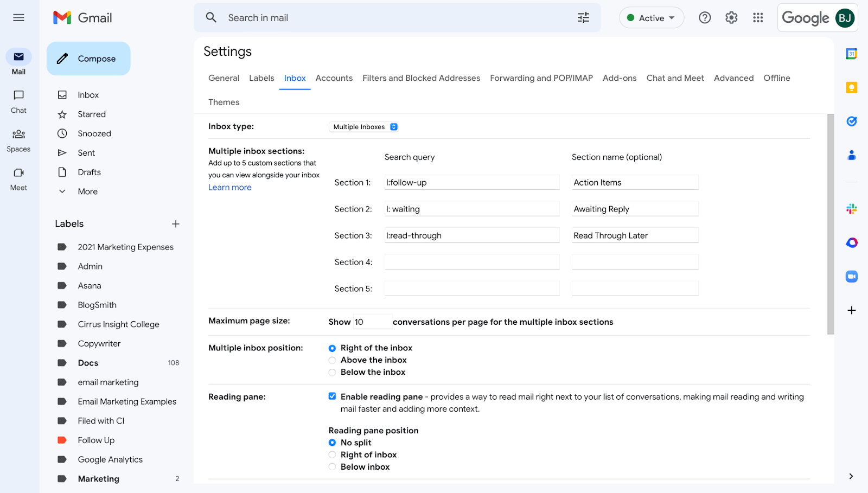
Task: Uncheck Enable reading pane checkbox
Action: pyautogui.click(x=332, y=396)
